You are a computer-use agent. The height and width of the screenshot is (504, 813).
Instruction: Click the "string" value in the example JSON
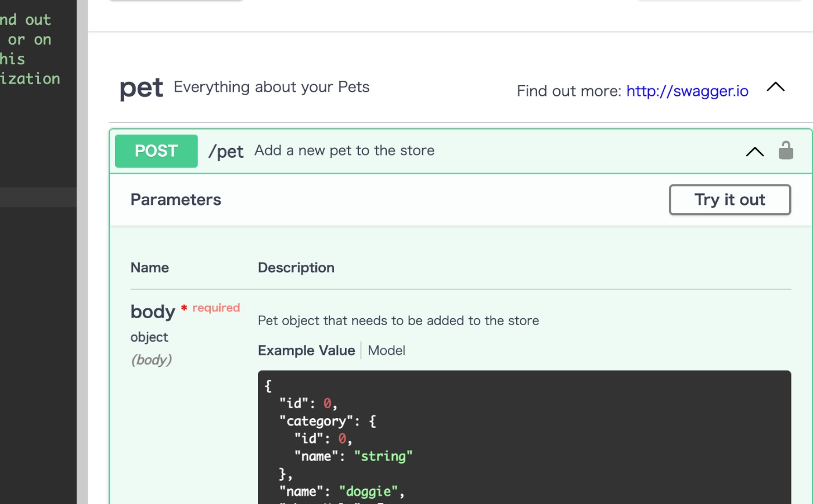383,456
